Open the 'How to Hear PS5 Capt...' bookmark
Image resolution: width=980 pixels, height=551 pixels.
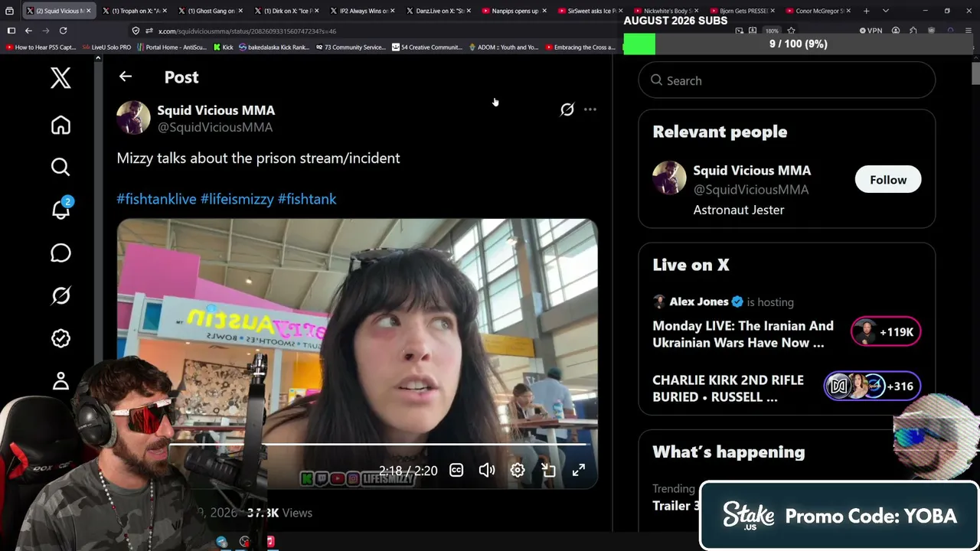(x=41, y=47)
